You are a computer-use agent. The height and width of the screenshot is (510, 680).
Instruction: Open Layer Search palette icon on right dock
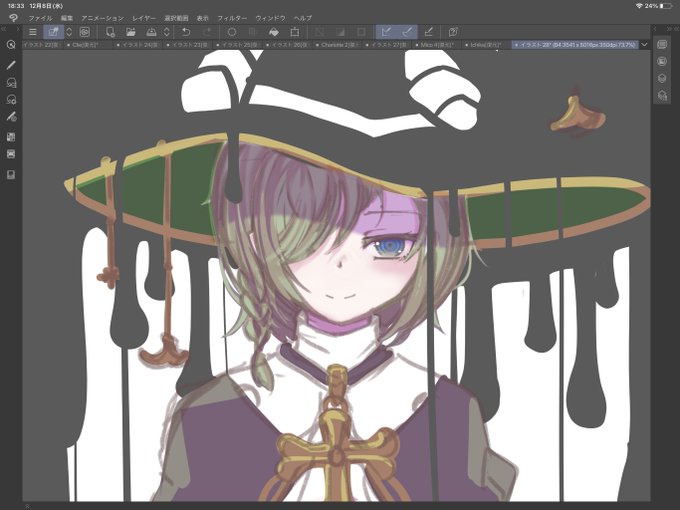coord(662,95)
